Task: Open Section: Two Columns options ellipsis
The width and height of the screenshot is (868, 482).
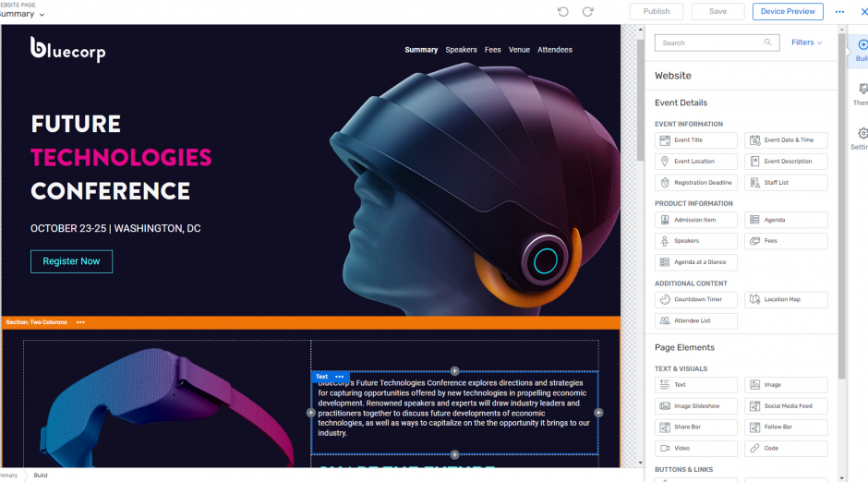Action: pyautogui.click(x=80, y=322)
